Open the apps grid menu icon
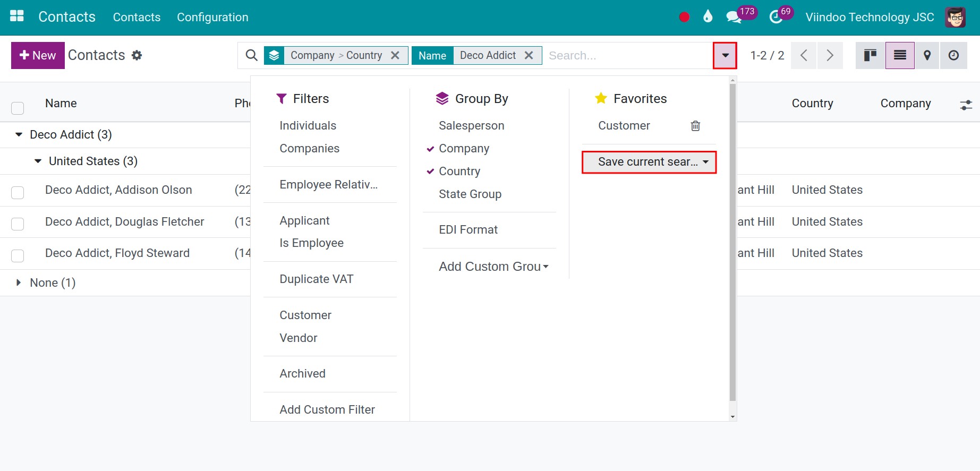 coord(17,16)
